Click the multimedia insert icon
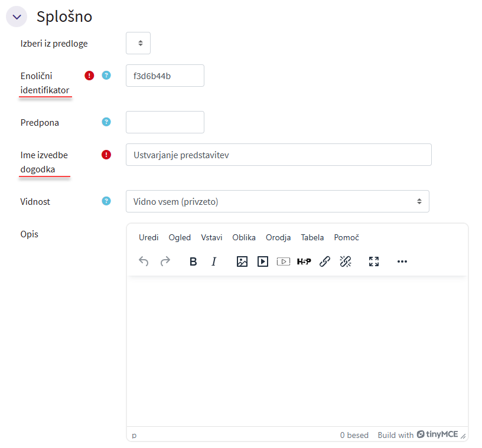Image resolution: width=482 pixels, height=448 pixels. click(x=263, y=261)
